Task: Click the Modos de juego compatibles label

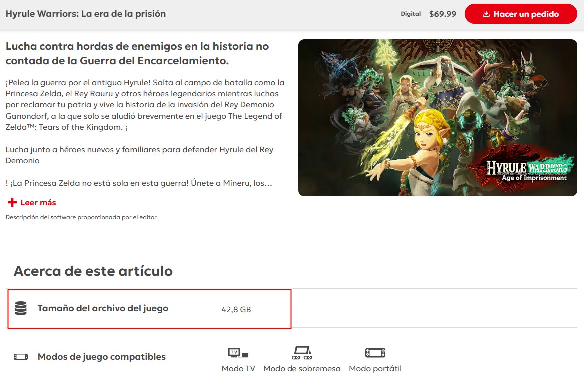Action: (102, 357)
